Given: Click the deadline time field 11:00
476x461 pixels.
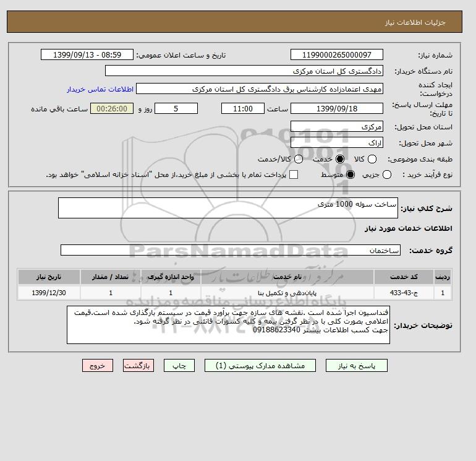Looking at the screenshot, I should click(243, 108).
